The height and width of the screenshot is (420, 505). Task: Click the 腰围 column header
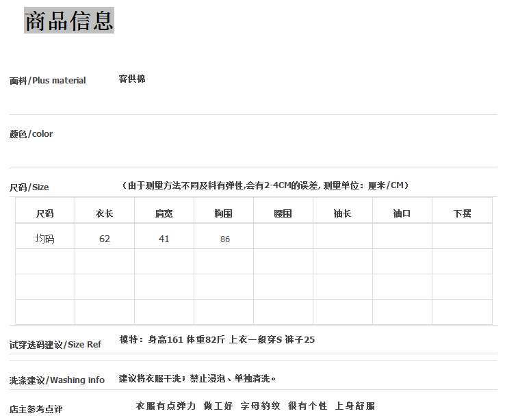(x=283, y=213)
